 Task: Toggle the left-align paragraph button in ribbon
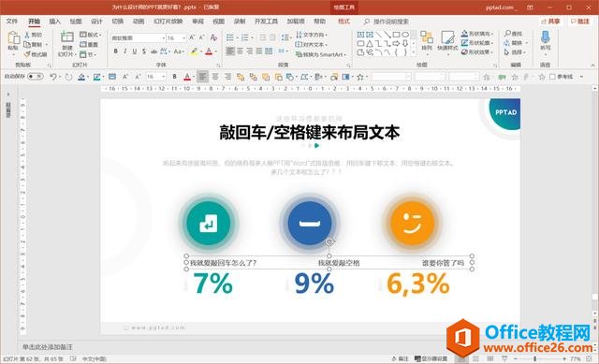point(229,51)
